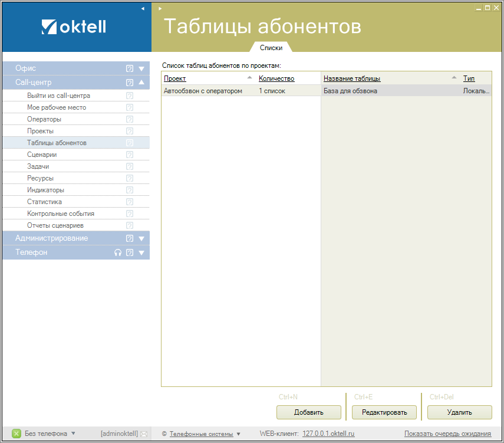This screenshot has width=504, height=443.
Task: Click the Удалить button
Action: (x=459, y=412)
